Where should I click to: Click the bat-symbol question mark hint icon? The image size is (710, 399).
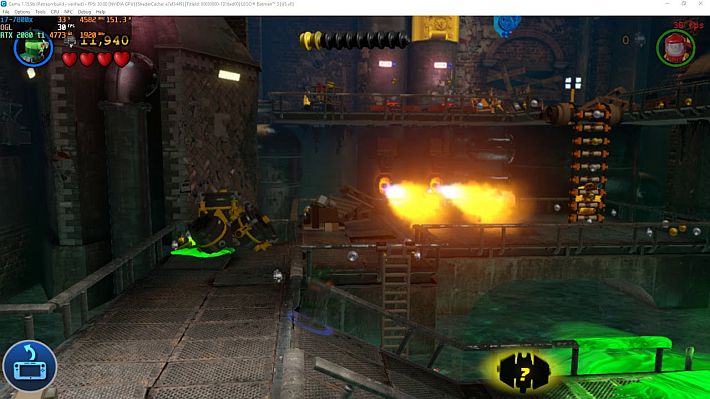(x=524, y=372)
